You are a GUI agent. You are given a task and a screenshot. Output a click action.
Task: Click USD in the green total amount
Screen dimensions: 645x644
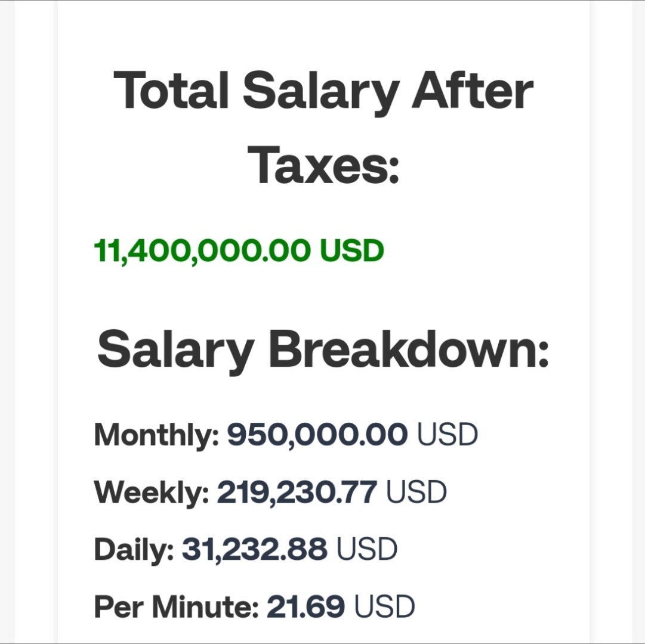pyautogui.click(x=351, y=250)
